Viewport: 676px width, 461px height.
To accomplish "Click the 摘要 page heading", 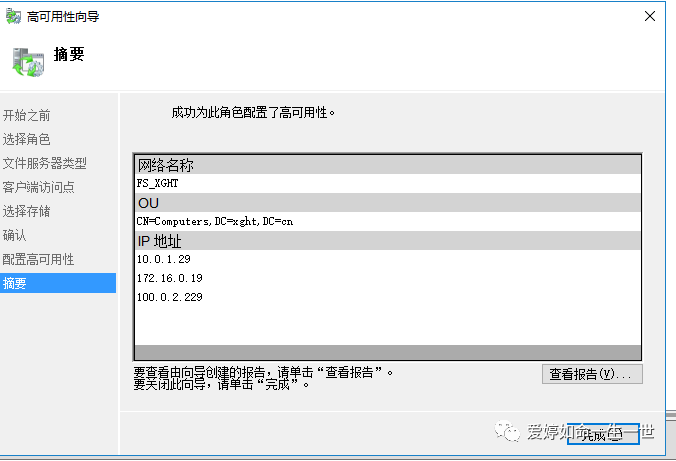I will (69, 54).
